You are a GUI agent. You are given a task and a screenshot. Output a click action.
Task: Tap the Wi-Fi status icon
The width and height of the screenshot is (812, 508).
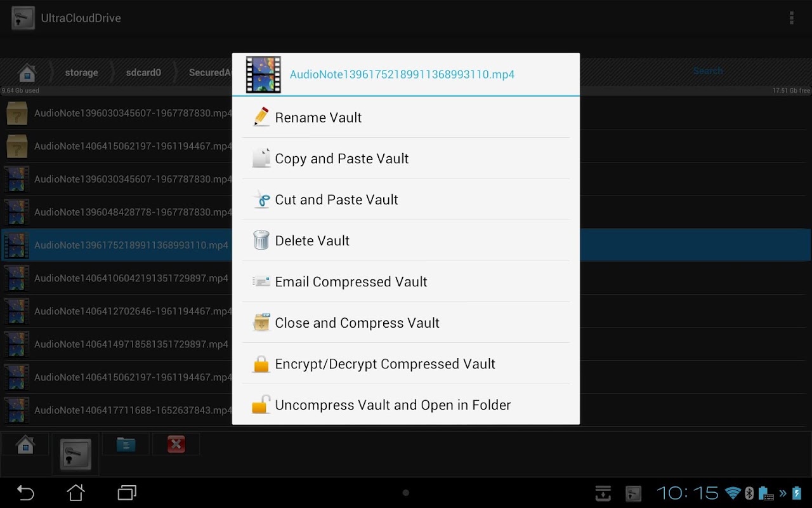[x=733, y=493]
